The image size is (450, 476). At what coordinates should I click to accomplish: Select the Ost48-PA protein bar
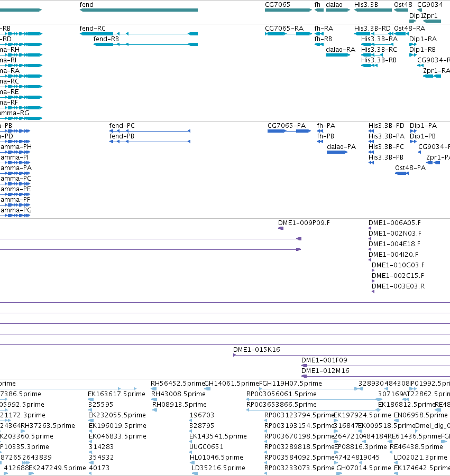point(402,173)
